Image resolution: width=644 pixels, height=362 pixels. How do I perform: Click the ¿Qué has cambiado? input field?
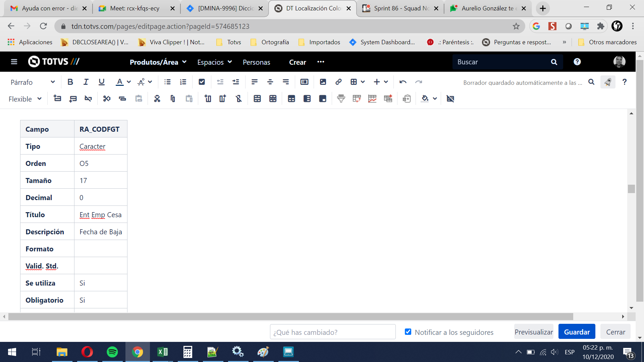(x=332, y=332)
